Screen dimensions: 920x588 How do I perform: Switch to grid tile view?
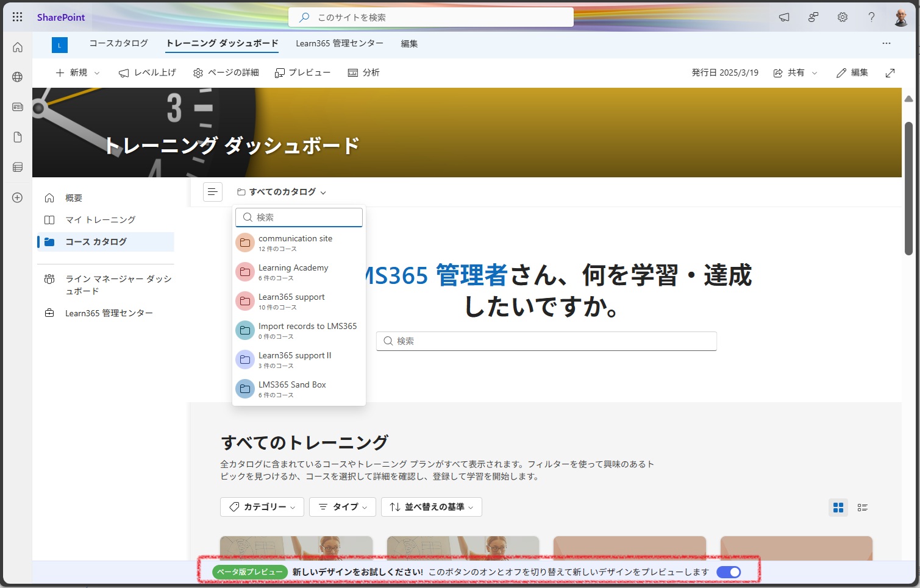coord(838,507)
